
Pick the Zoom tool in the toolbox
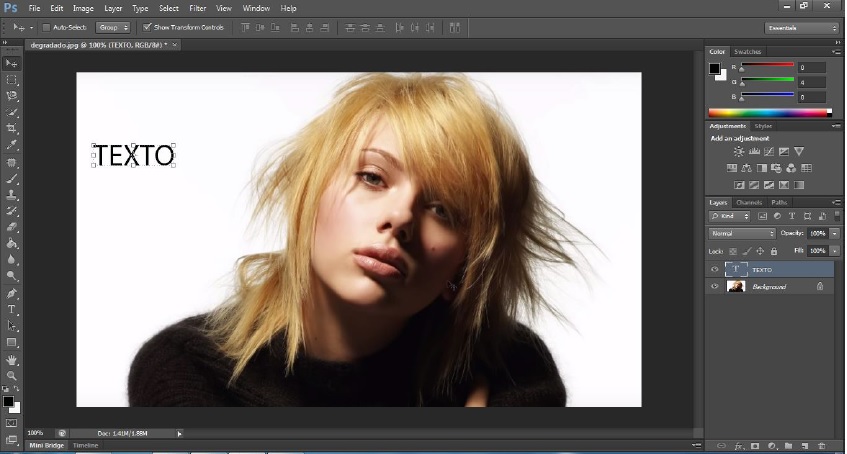[x=12, y=376]
